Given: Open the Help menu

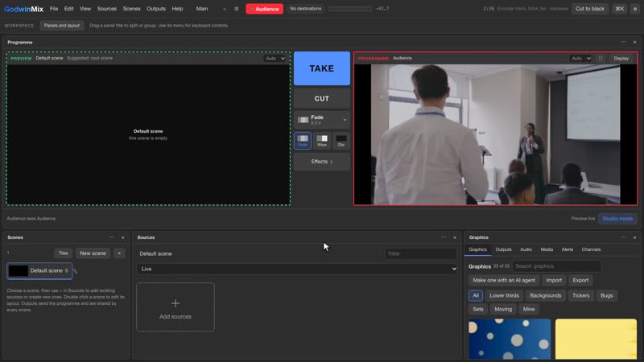Looking at the screenshot, I should coord(177,9).
